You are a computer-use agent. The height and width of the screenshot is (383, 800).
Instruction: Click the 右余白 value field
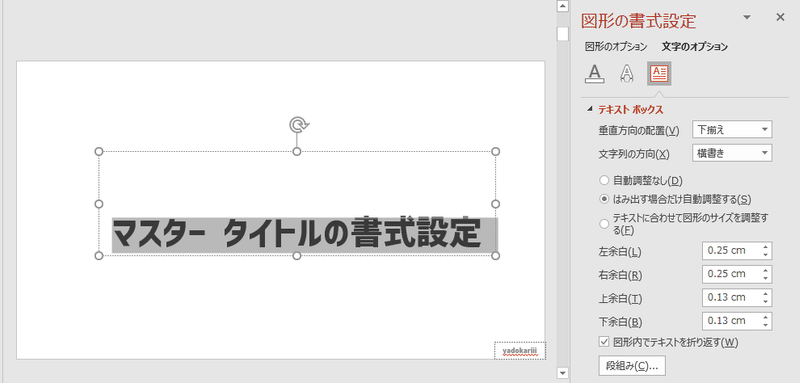pos(731,274)
